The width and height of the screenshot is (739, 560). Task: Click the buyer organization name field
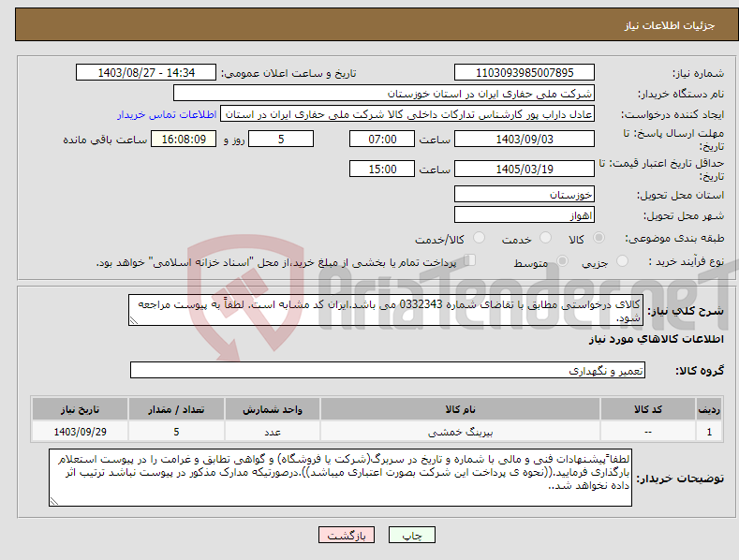point(384,94)
